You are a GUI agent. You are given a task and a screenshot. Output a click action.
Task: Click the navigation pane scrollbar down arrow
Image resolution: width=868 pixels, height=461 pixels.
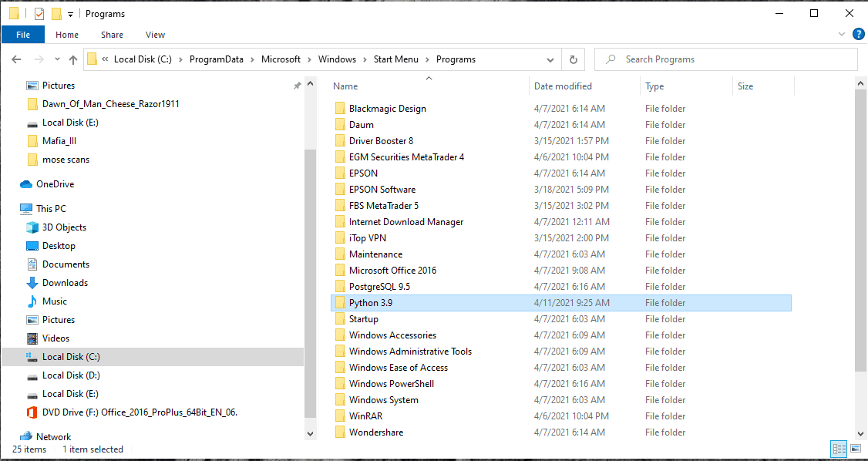[310, 435]
